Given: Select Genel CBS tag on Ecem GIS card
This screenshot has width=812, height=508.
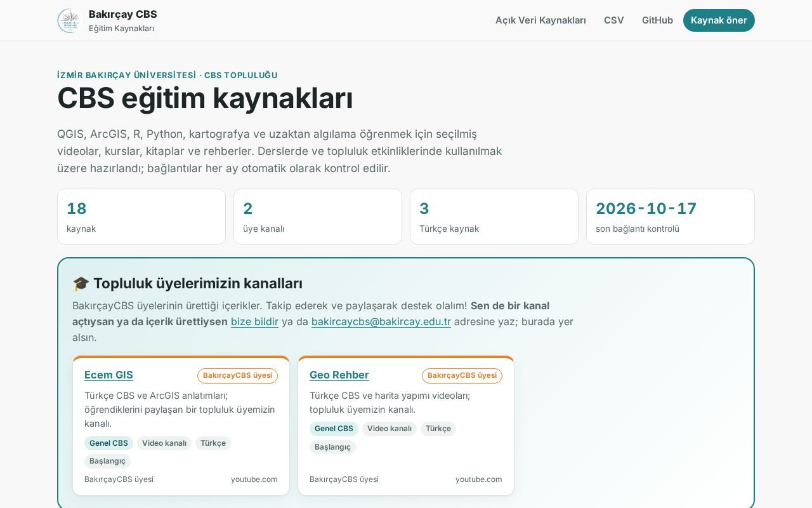Looking at the screenshot, I should tap(108, 443).
